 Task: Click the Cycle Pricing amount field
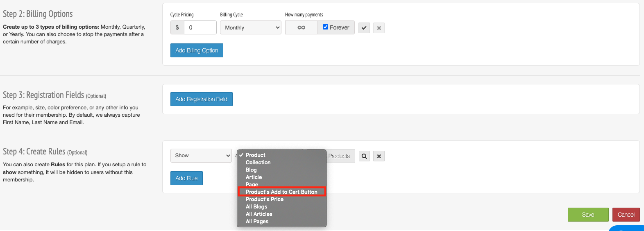[x=200, y=27]
